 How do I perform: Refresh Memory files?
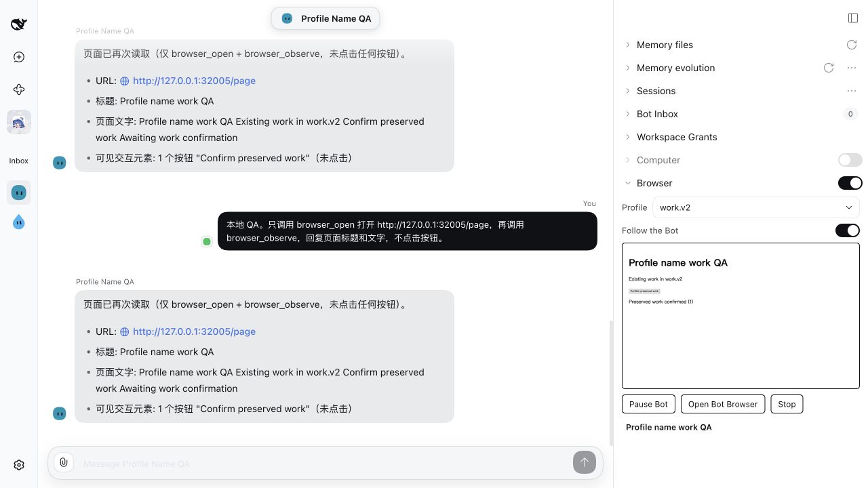pyautogui.click(x=852, y=45)
